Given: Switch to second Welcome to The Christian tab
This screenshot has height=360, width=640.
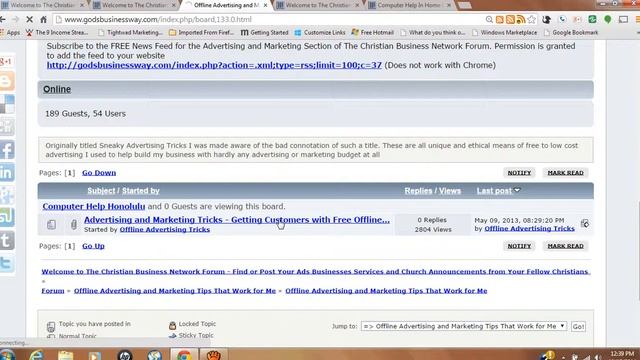Looking at the screenshot, I should [134, 5].
